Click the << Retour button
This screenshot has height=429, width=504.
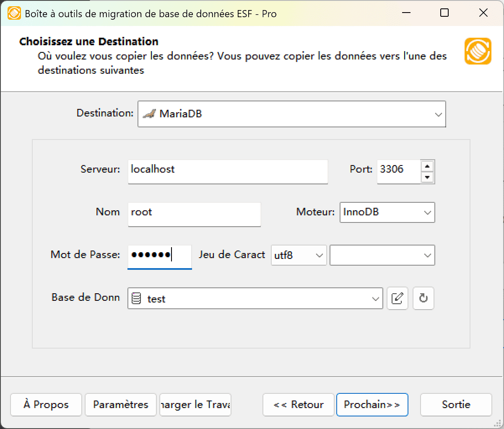point(298,404)
